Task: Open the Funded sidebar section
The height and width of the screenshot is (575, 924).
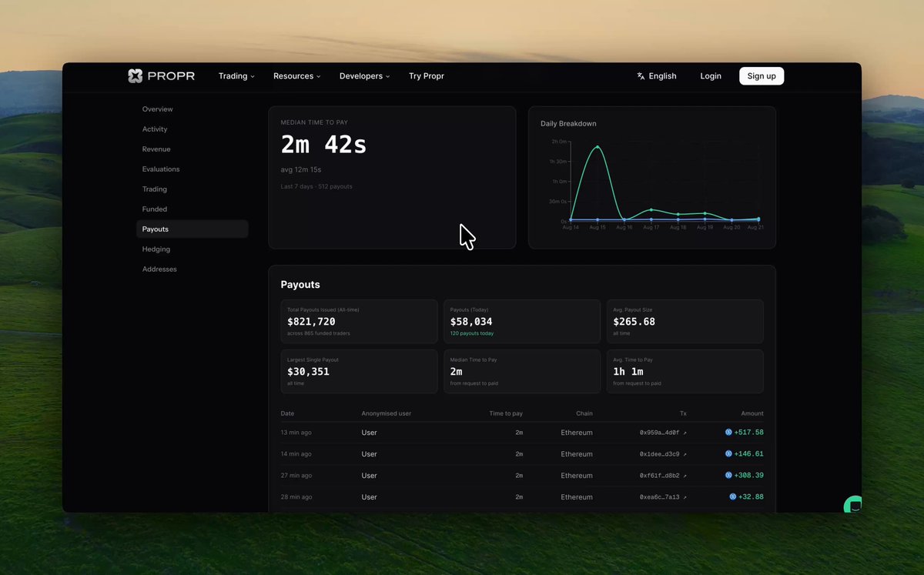Action: 192,209
